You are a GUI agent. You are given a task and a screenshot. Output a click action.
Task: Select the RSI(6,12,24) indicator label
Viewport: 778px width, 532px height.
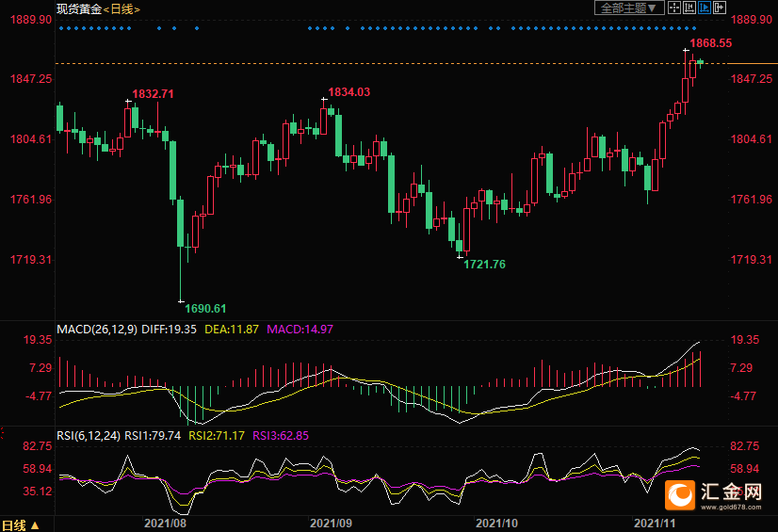[x=89, y=435]
